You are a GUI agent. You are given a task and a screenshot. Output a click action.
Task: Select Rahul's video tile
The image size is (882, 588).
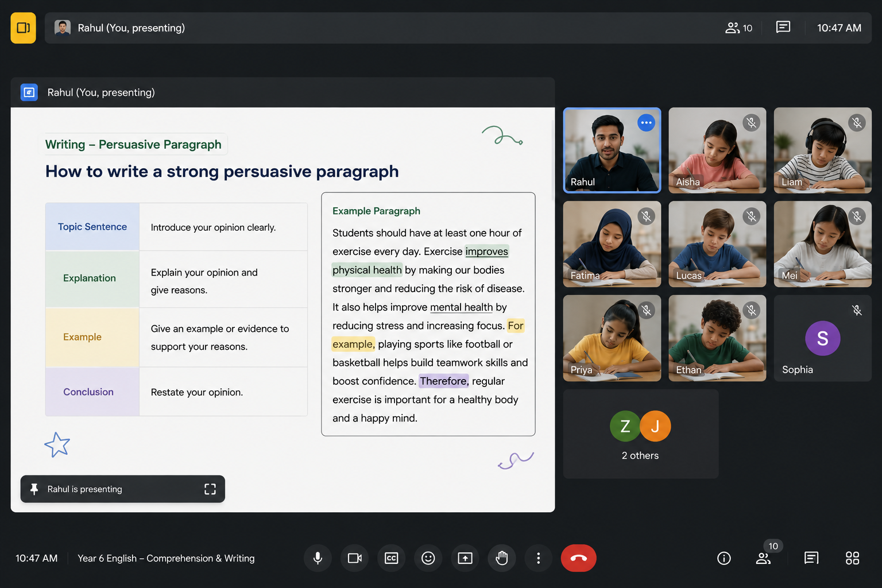coord(612,150)
